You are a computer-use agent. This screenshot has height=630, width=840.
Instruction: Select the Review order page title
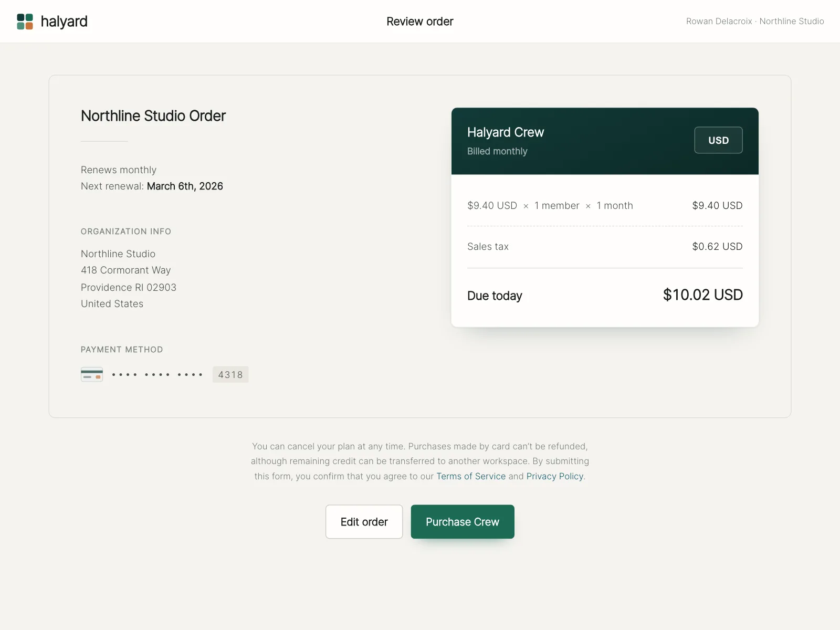coord(420,22)
